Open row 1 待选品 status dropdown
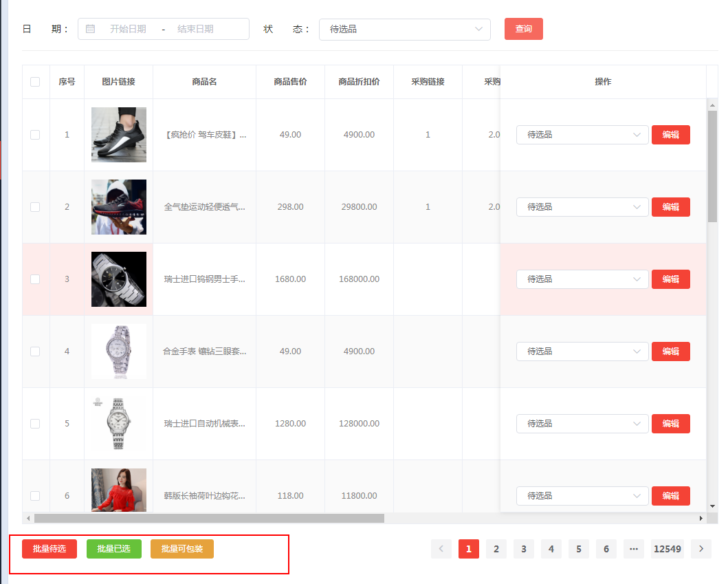The width and height of the screenshot is (728, 584). click(582, 135)
